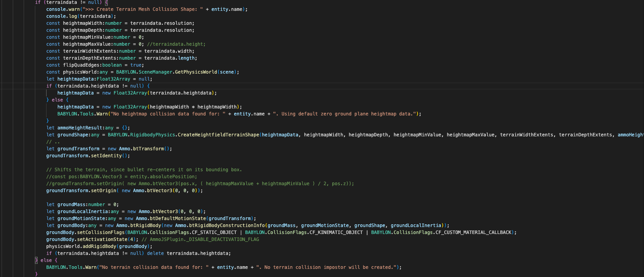Image resolution: width=644 pixels, height=277 pixels.
Task: Click RigidbodyPhysics in the groundShape line
Action: (x=152, y=135)
